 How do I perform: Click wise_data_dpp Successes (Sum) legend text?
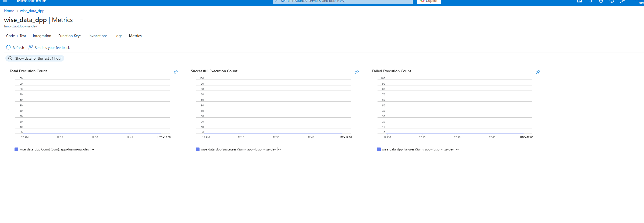click(x=238, y=149)
